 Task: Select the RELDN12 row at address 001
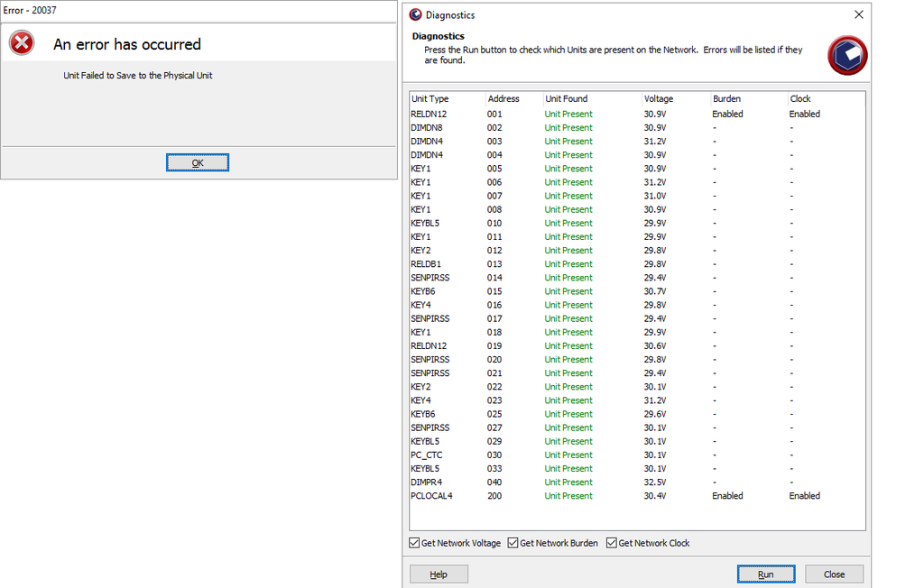click(637, 114)
